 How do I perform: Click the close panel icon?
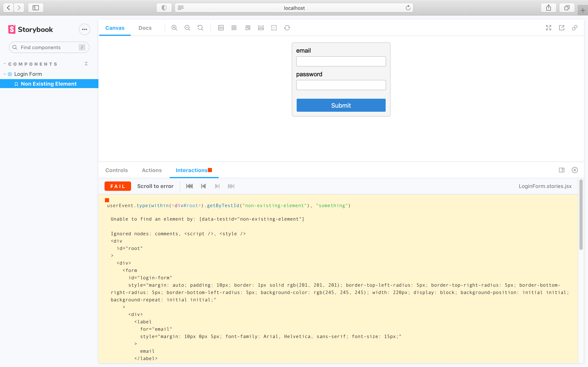(575, 170)
